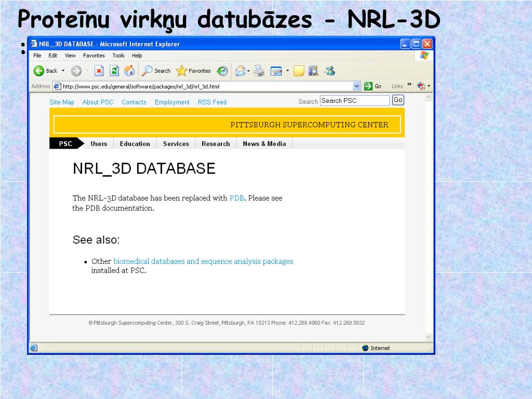Select the Services navigation tab
Viewport: 532px width, 399px height.
(176, 143)
